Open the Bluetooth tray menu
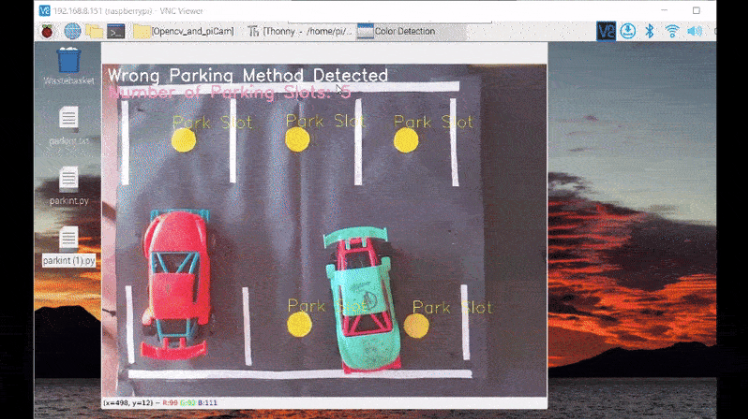748x419 pixels. [649, 31]
